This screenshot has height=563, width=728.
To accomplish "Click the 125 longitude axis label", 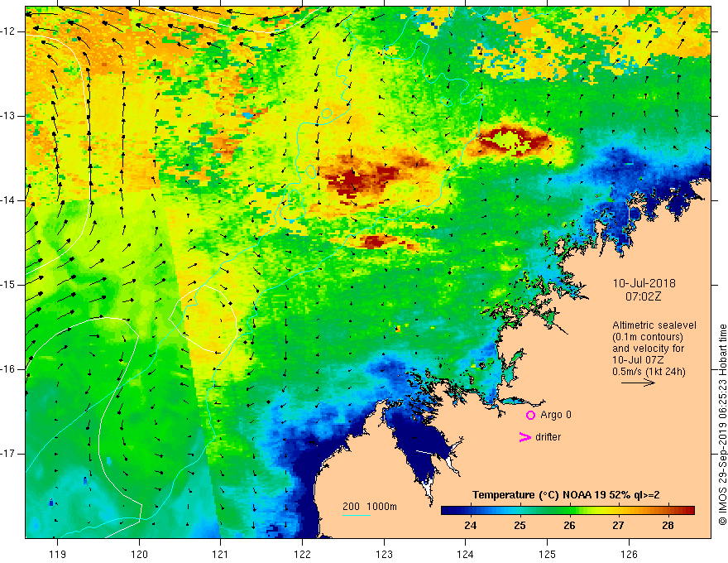I will [548, 554].
